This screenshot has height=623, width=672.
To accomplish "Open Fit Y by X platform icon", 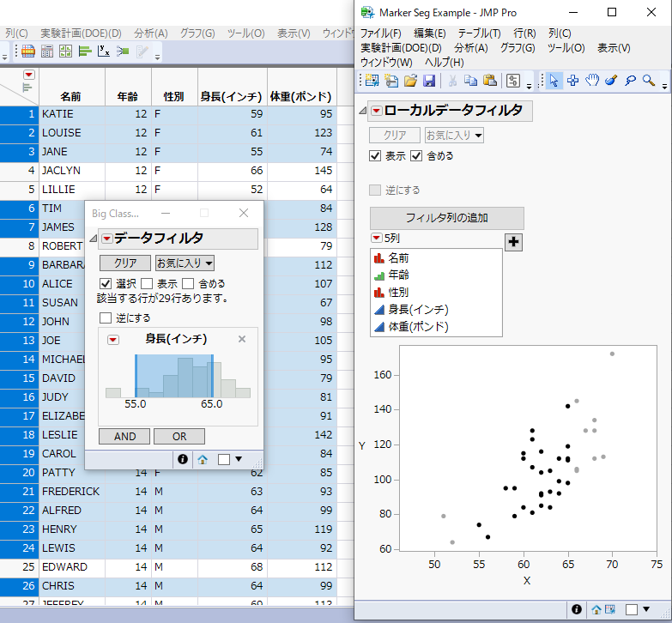I will [105, 51].
